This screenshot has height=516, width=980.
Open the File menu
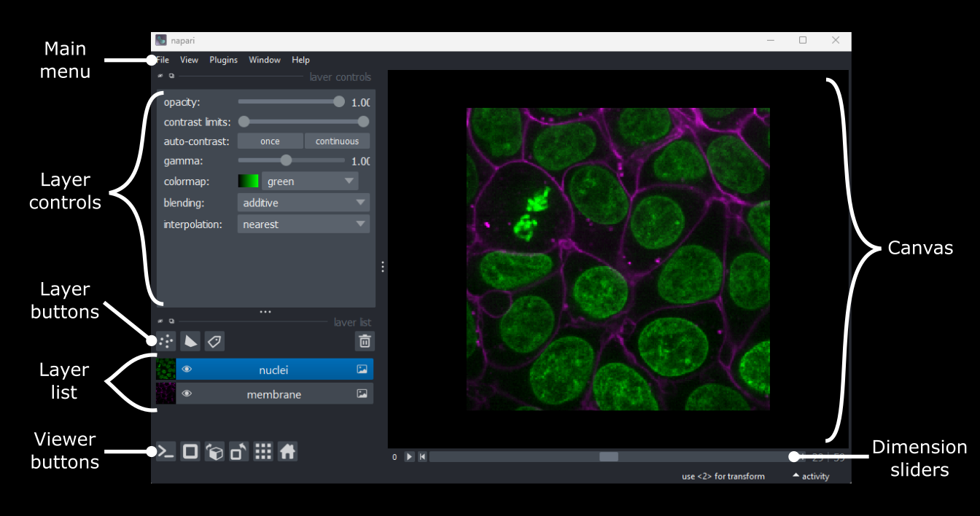pos(163,60)
